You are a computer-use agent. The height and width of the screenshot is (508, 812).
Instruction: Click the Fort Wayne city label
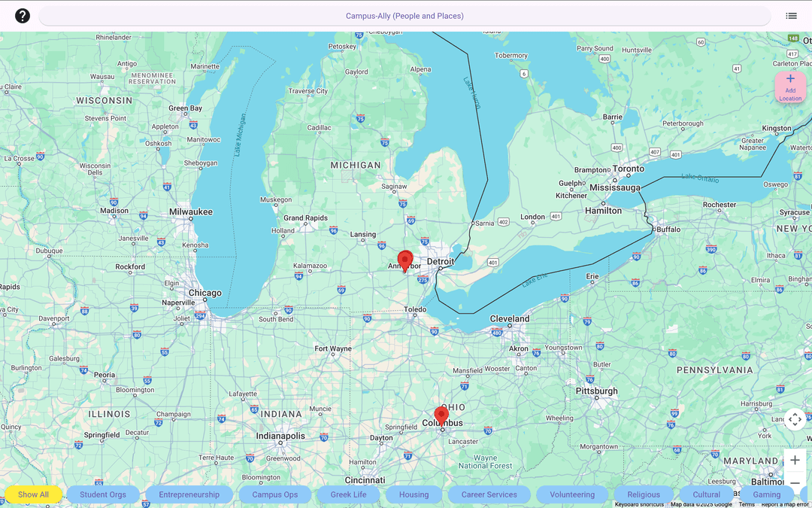coord(333,348)
